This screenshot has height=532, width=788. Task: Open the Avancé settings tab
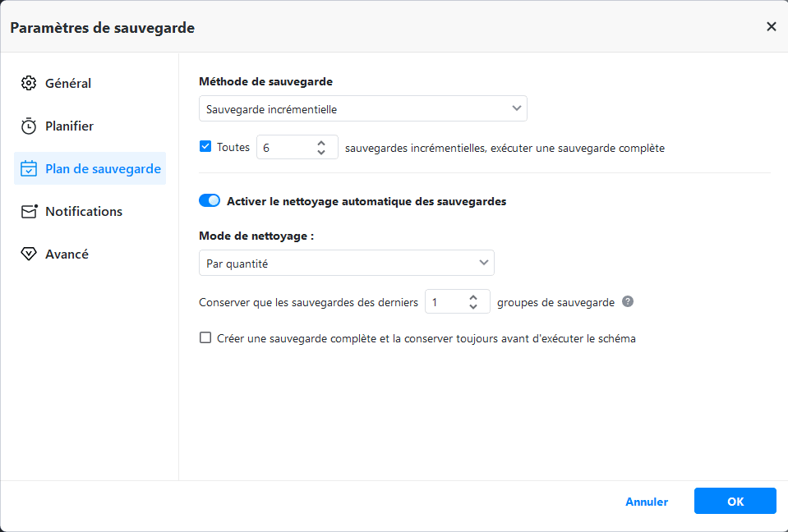(x=67, y=255)
